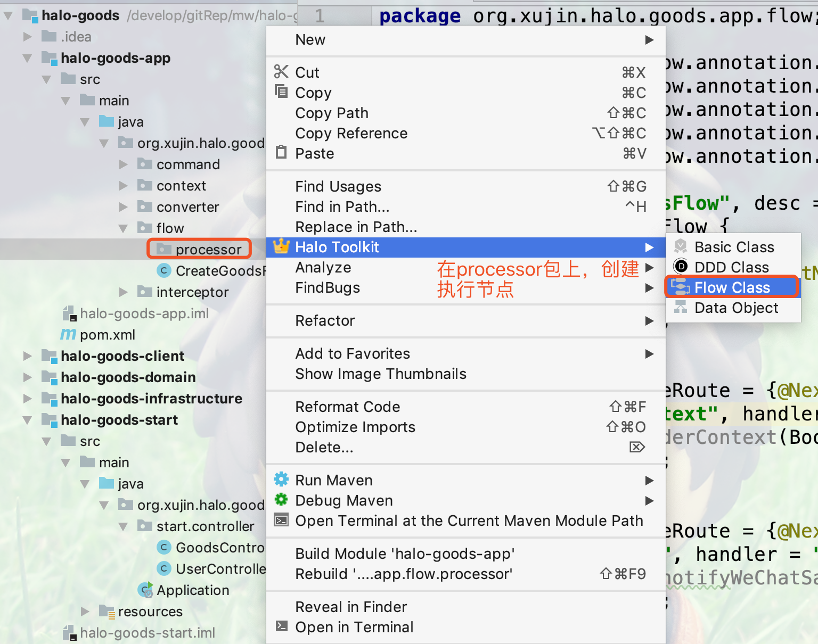The image size is (818, 644).
Task: Select Find in Path...
Action: point(466,207)
